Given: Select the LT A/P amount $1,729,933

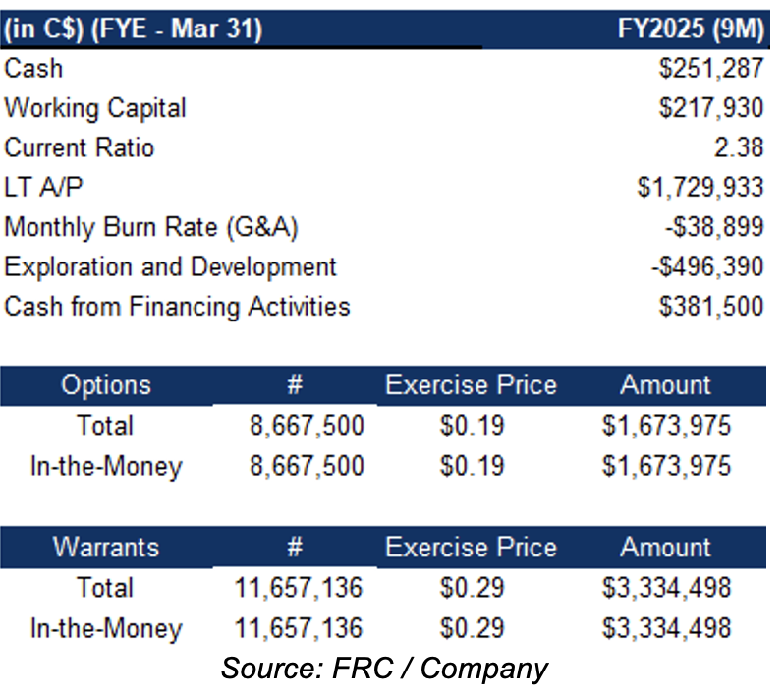Looking at the screenshot, I should coord(700,187).
